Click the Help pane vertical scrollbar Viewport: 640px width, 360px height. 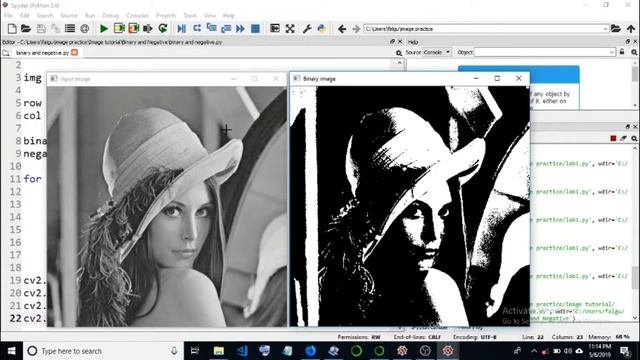click(635, 84)
